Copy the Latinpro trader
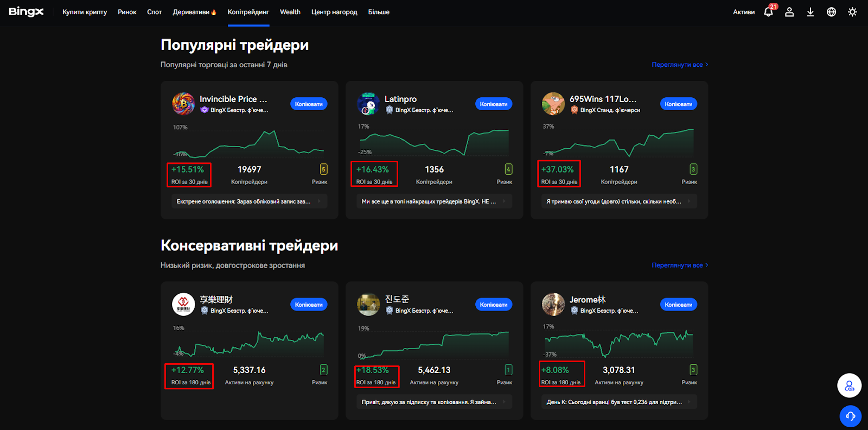Image resolution: width=868 pixels, height=430 pixels. 494,104
